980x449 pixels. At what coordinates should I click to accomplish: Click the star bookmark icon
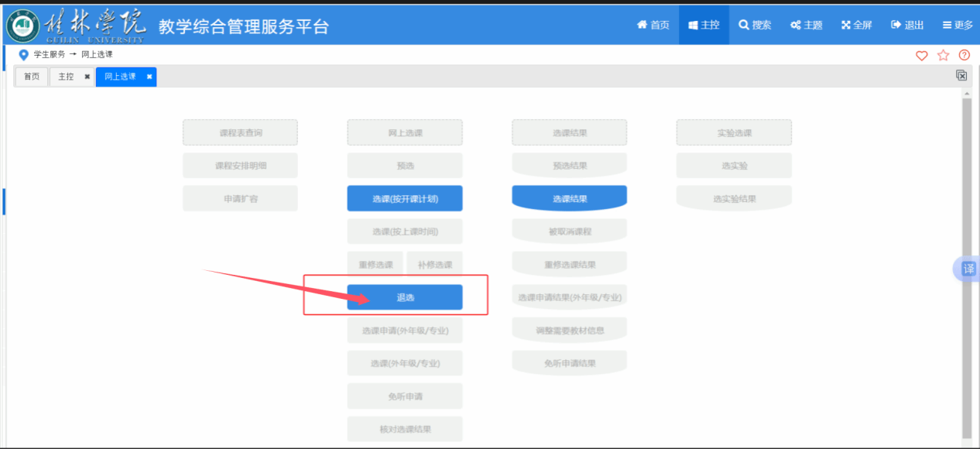point(943,55)
